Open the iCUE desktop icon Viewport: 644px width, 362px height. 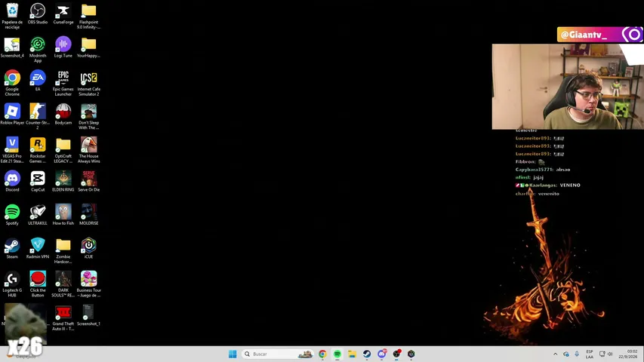click(x=89, y=248)
